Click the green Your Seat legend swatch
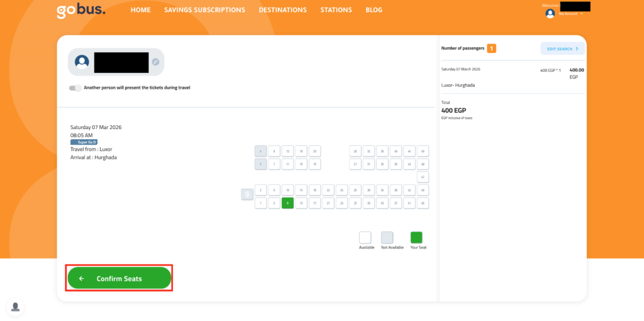Screen dimensions: 644x321 [x=416, y=237]
